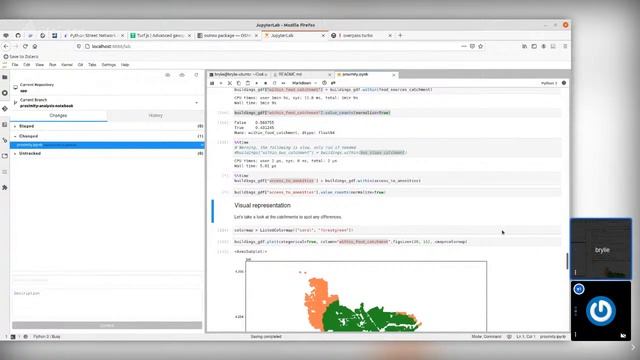Open the Settings menu

pos(109,65)
